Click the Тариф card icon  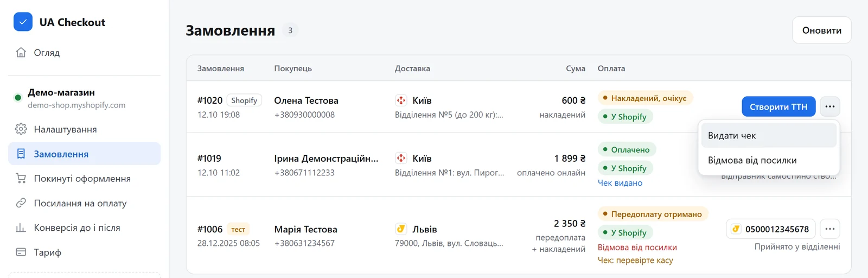tap(21, 252)
